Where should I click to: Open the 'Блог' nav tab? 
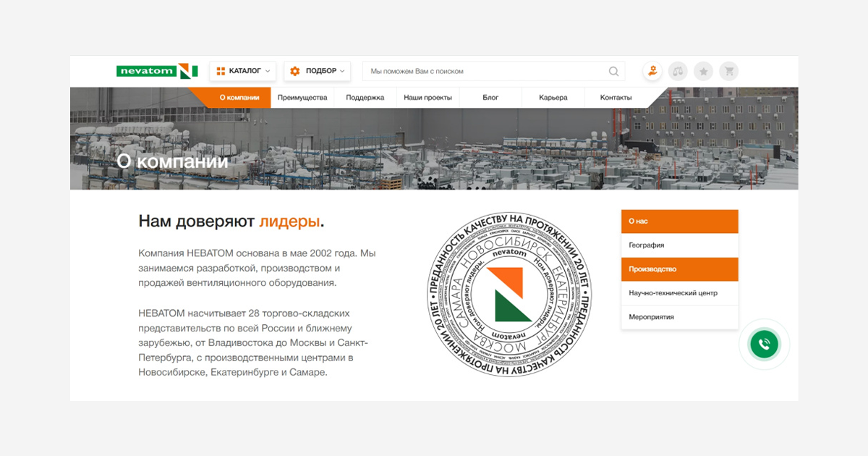click(x=490, y=98)
